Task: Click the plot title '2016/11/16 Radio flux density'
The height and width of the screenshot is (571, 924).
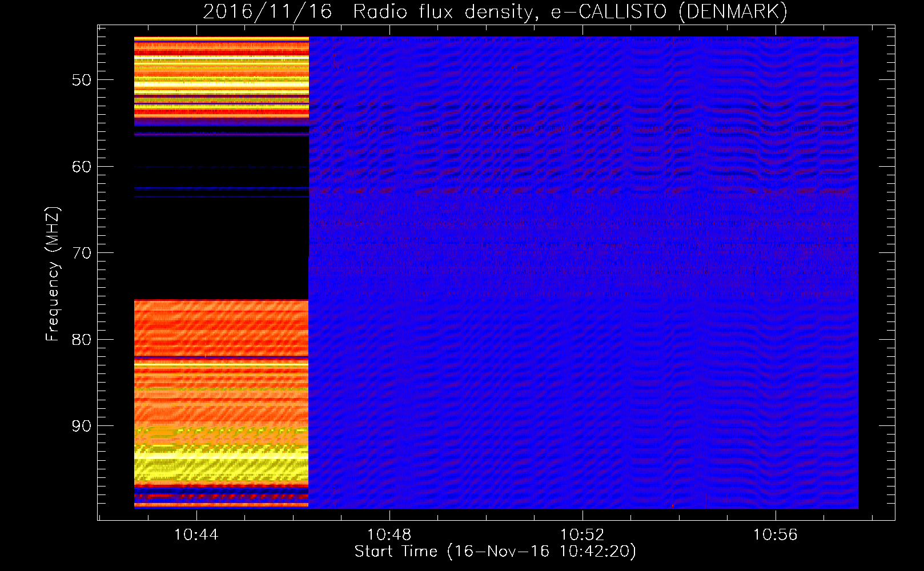Action: coord(495,11)
